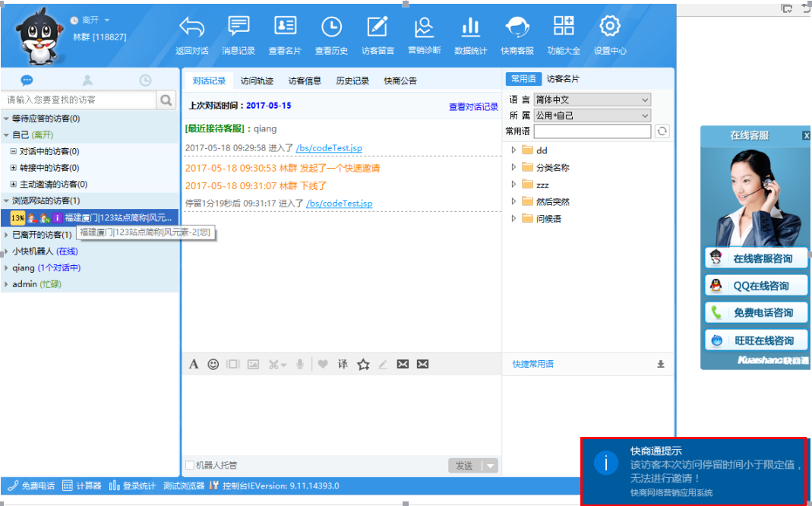Viewport: 812px width, 506px height.
Task: Click the 发送 send button
Action: (x=464, y=466)
